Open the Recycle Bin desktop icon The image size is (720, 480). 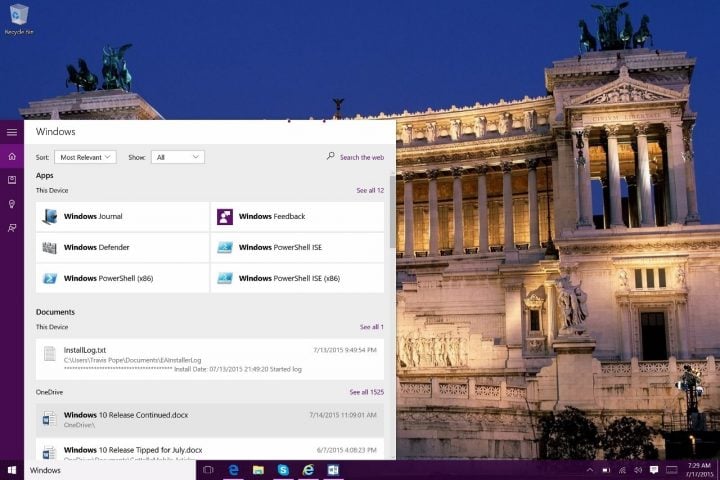pyautogui.click(x=18, y=18)
